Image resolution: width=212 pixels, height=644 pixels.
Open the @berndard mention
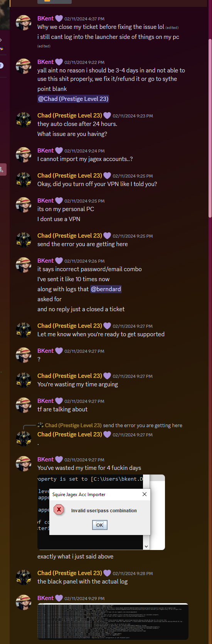click(x=106, y=289)
